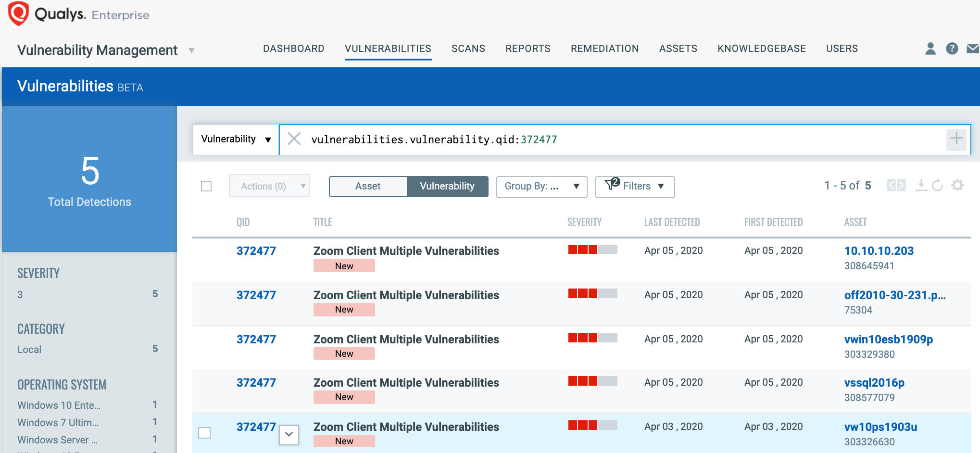This screenshot has height=453, width=980.
Task: Sort by the LAST DETECTED column header
Action: click(x=672, y=222)
